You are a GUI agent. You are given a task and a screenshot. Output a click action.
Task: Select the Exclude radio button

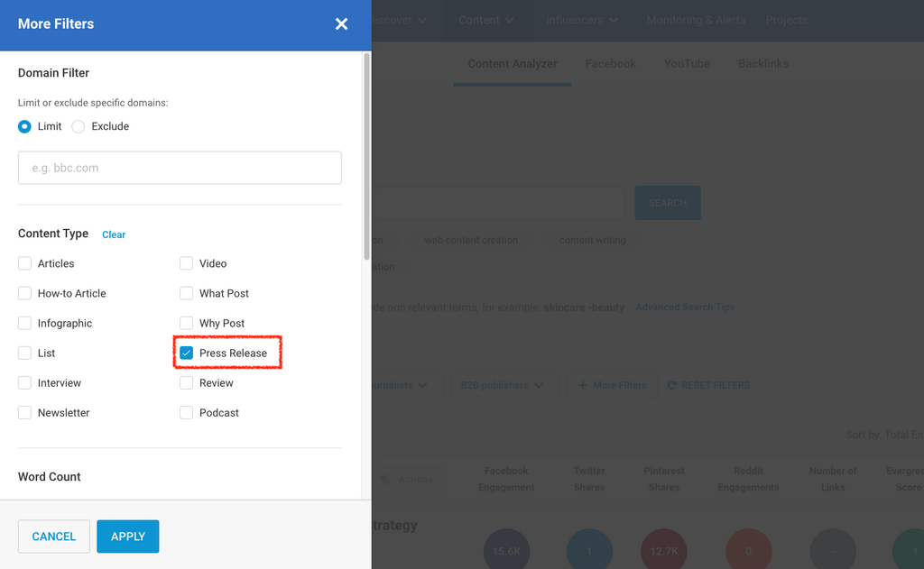79,126
